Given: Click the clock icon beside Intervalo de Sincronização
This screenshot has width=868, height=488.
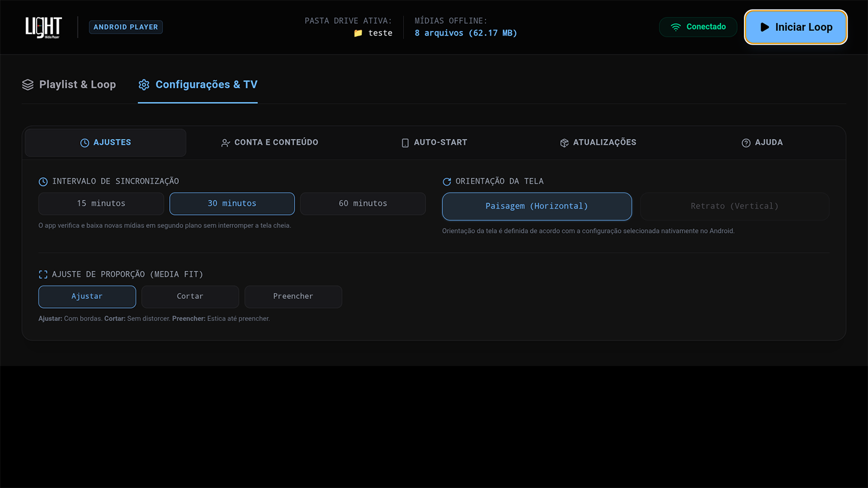Looking at the screenshot, I should [x=43, y=182].
